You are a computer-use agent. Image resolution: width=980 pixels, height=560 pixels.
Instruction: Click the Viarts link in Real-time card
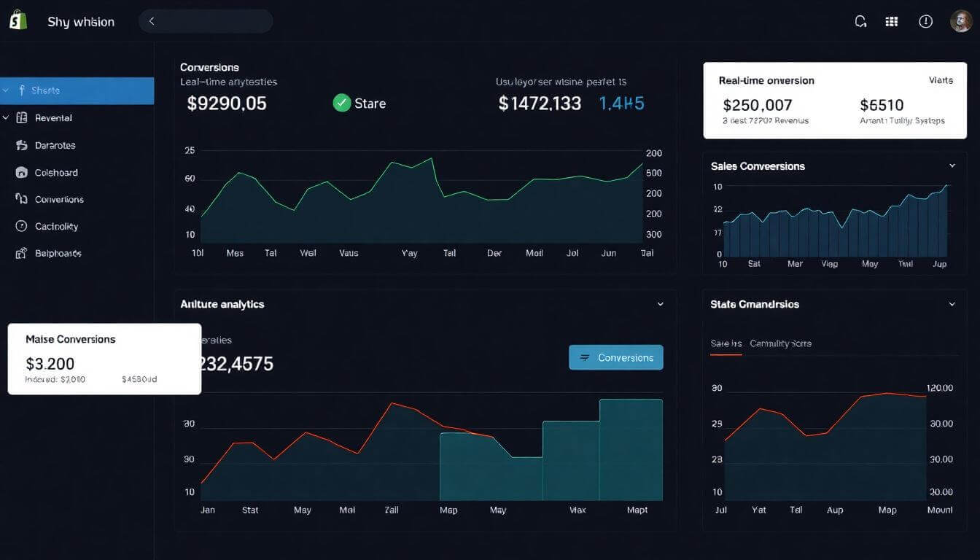pyautogui.click(x=941, y=80)
